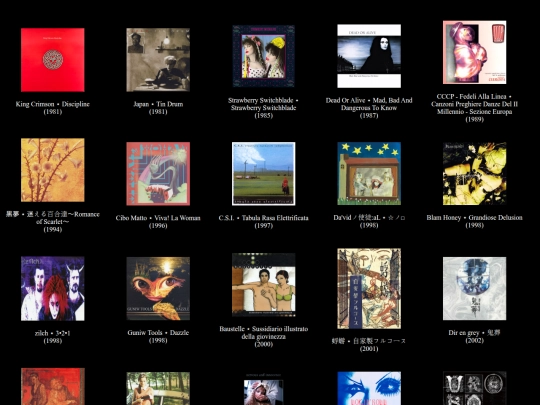The image size is (540, 405).
Task: Click the Dead Or Alive album cover
Action: 369,56
